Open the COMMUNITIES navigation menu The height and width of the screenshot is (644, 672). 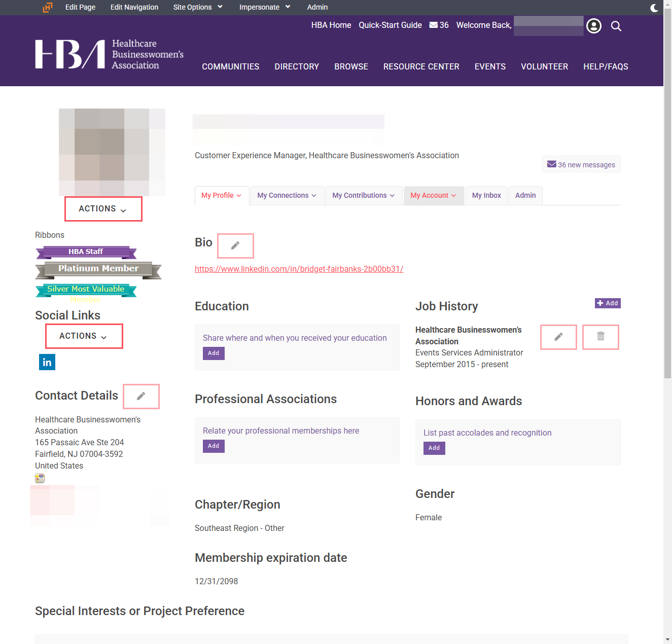(x=231, y=66)
